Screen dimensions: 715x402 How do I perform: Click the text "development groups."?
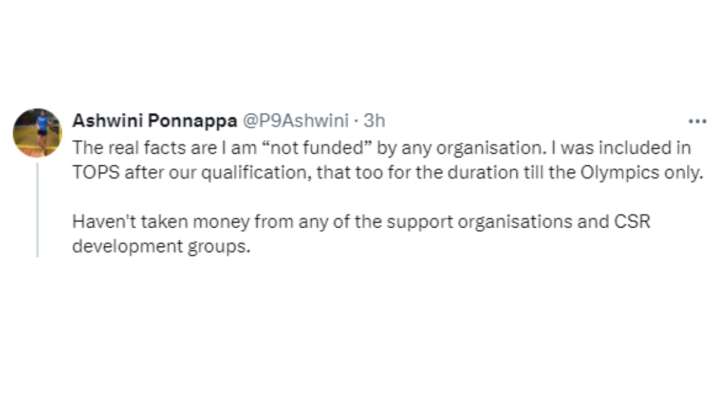coord(158,247)
